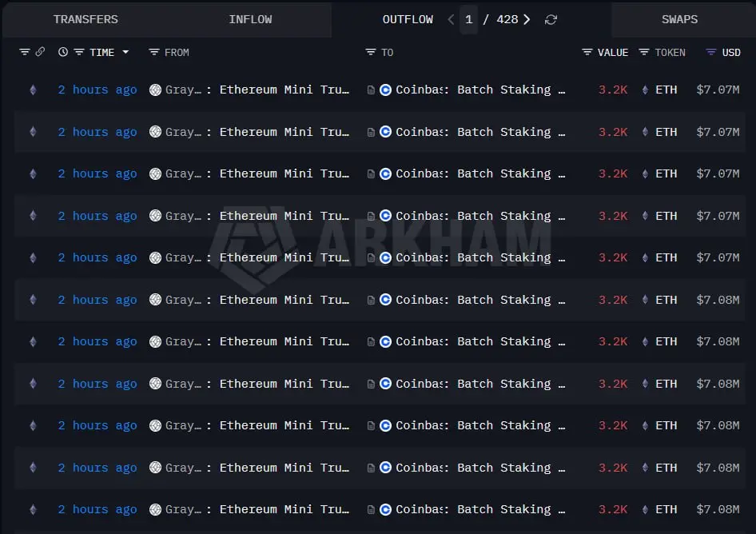The height and width of the screenshot is (534, 756).
Task: Expand the TIME sort dropdown caret
Action: 125,52
